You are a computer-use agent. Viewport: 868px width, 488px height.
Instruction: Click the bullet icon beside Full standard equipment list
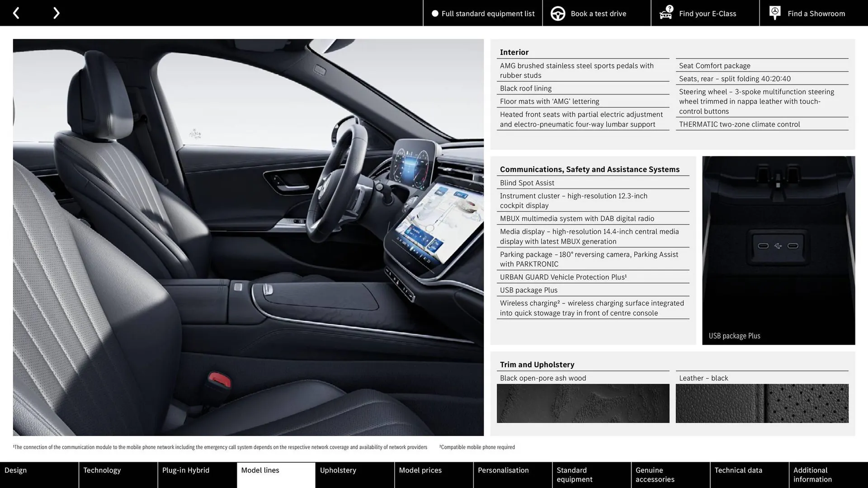tap(435, 14)
